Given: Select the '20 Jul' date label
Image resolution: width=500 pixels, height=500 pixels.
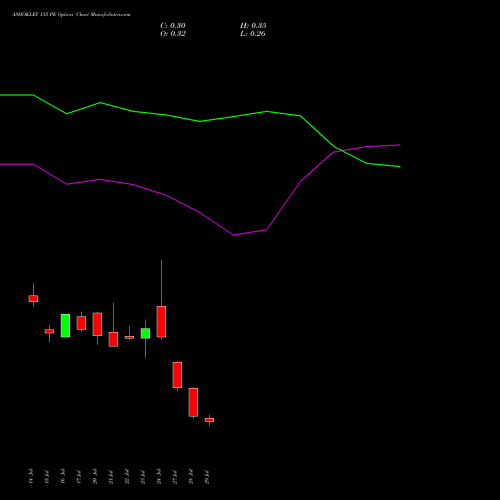Looking at the screenshot, I should coord(95,476).
